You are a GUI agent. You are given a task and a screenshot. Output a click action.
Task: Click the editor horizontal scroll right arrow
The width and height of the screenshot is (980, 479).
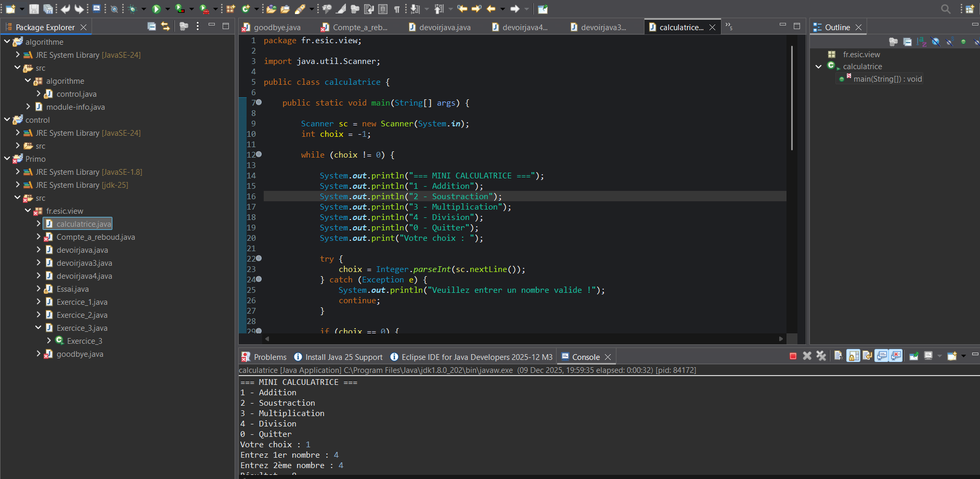781,339
